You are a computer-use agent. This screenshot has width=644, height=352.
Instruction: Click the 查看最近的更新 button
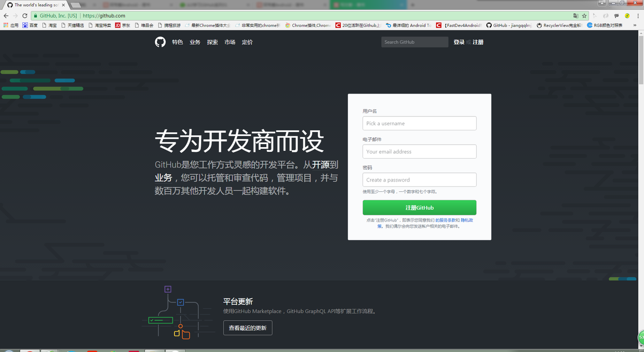[x=248, y=328]
